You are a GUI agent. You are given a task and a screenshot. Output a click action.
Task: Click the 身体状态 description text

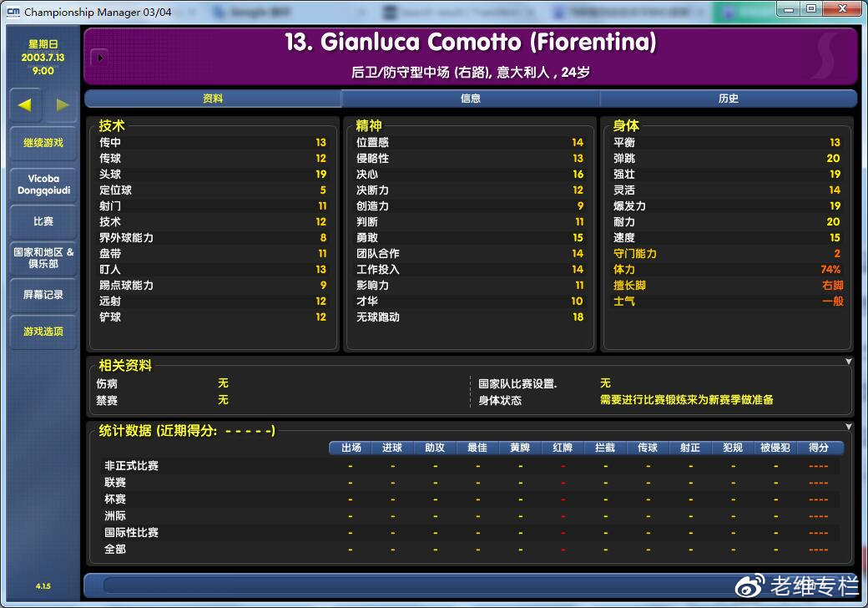[686, 400]
